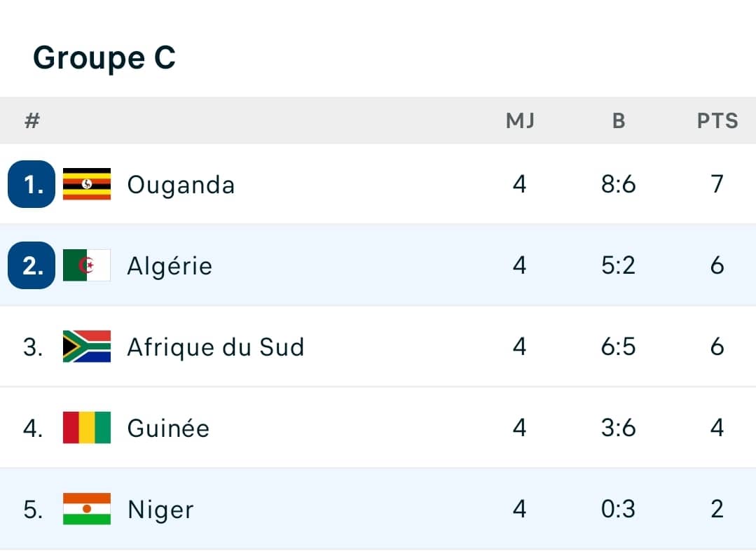Image resolution: width=756 pixels, height=551 pixels.
Task: Click Algérie's 5:2 goals score
Action: [618, 265]
